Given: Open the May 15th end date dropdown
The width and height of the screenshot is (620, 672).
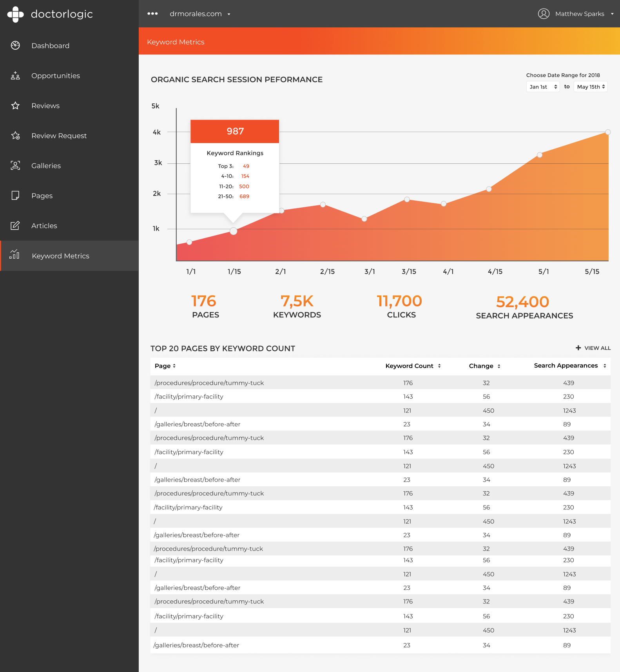Looking at the screenshot, I should pos(591,87).
